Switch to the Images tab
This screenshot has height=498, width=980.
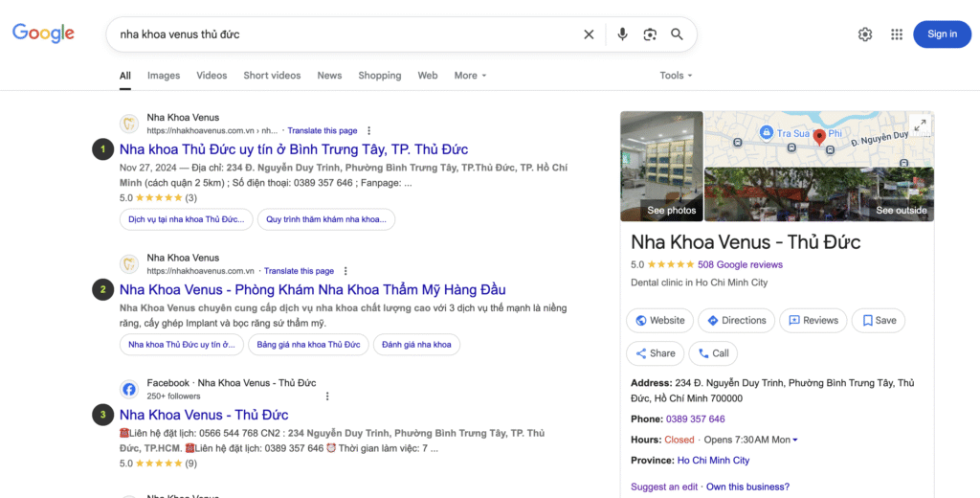164,75
